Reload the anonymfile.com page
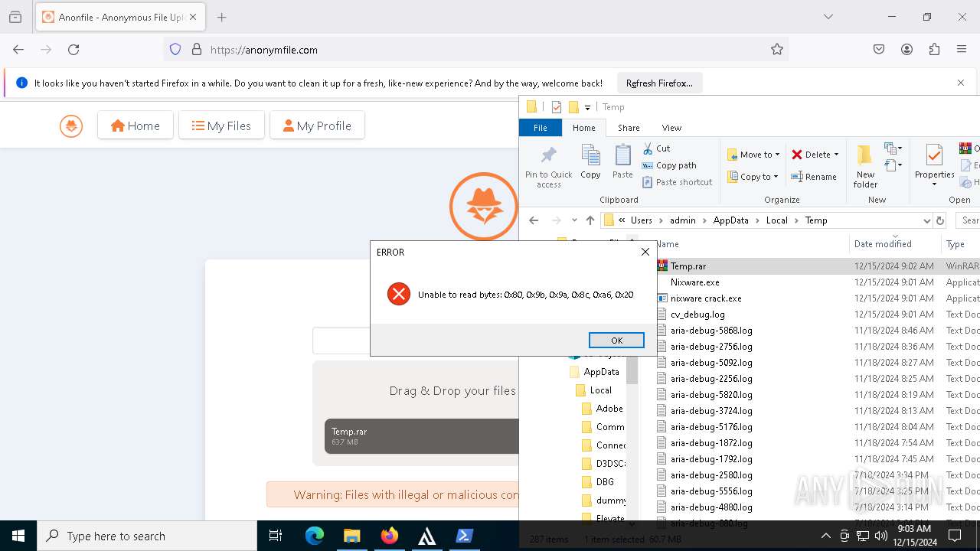The image size is (980, 551). (x=73, y=50)
